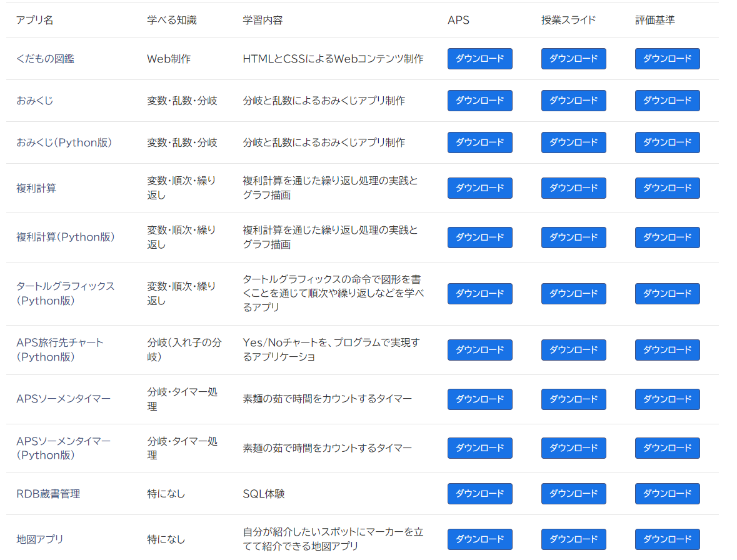The image size is (737, 560).
Task: Download the APS for おみくじ（Python版）
Action: 479,142
